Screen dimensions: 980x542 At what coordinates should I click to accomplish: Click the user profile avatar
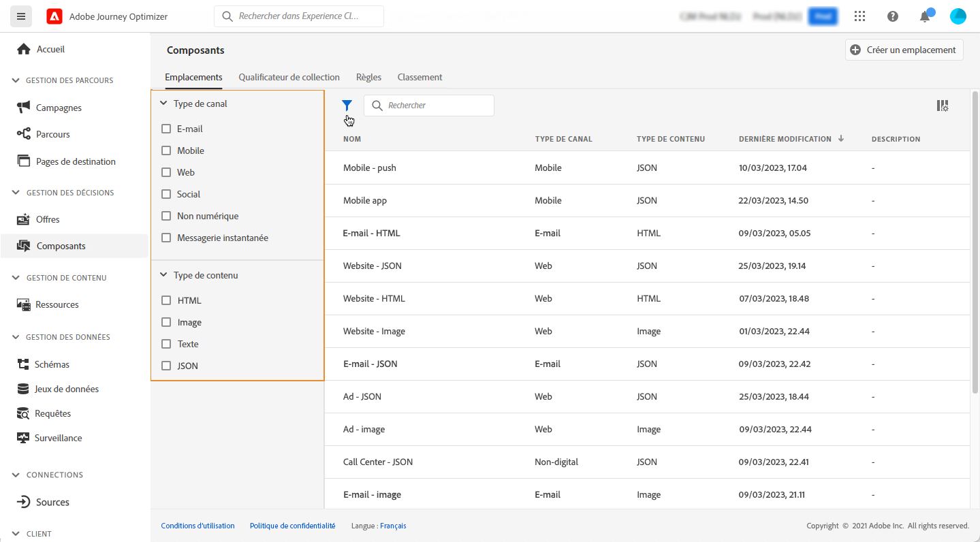pyautogui.click(x=958, y=16)
